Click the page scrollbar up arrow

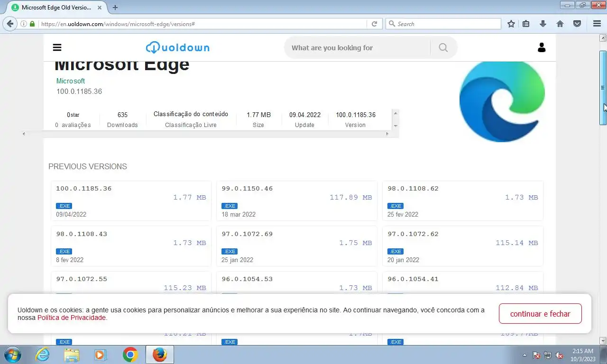[603, 37]
